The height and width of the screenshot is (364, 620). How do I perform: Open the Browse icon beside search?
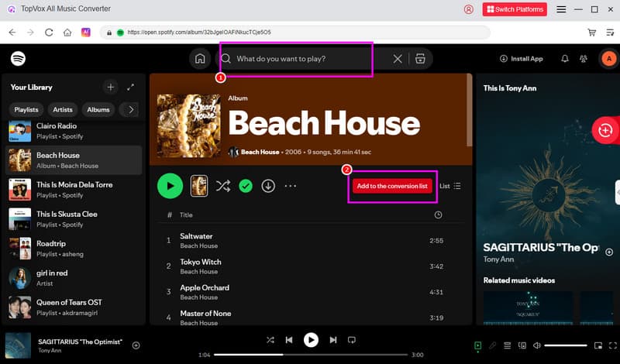click(x=420, y=59)
